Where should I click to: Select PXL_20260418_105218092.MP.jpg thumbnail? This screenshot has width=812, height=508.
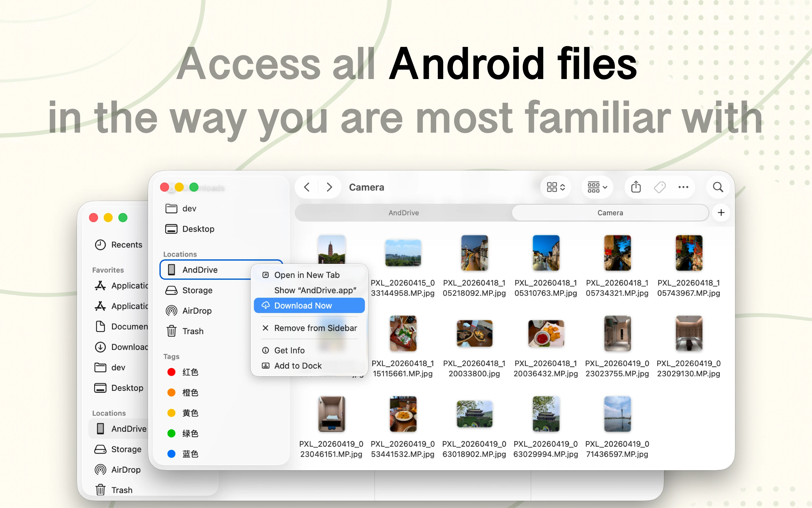(474, 253)
